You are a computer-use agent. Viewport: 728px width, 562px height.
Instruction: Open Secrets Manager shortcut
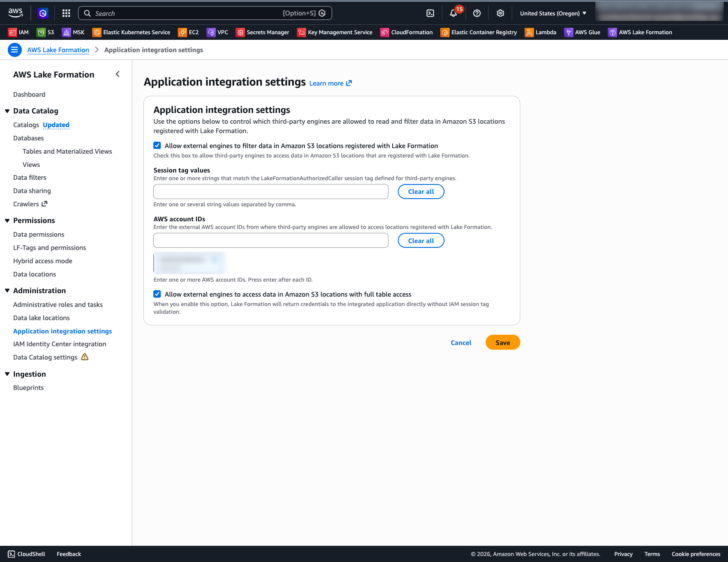[263, 32]
